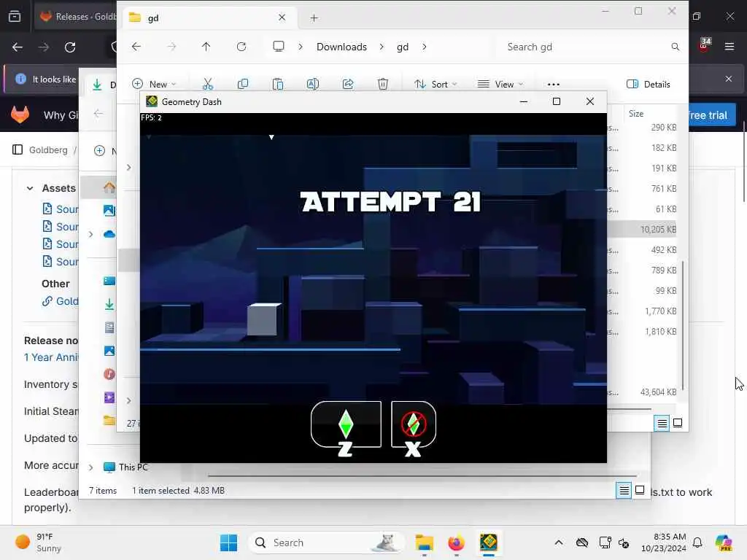Collapse the Assets section in Firefox
The image size is (747, 560).
(30, 188)
